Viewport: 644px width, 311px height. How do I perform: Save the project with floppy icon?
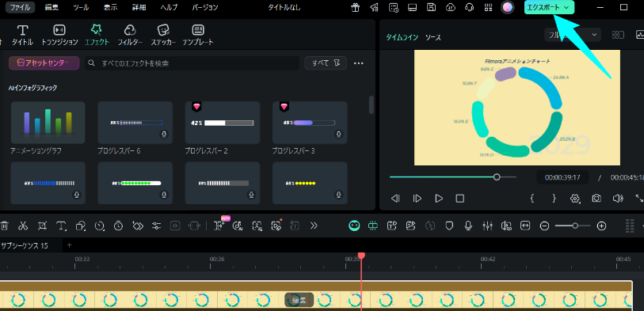point(431,7)
